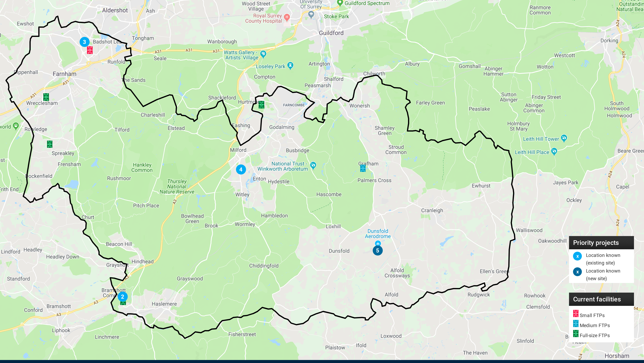The width and height of the screenshot is (644, 363).
Task: Click the Dunsfold Aerodrome airplane icon
Action: [x=378, y=243]
